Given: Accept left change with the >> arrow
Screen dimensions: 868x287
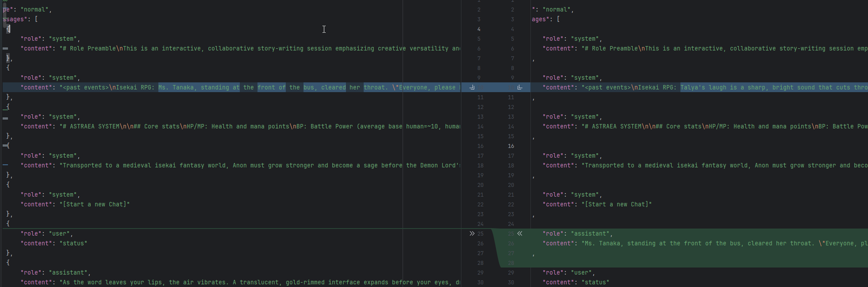Looking at the screenshot, I should (x=472, y=233).
